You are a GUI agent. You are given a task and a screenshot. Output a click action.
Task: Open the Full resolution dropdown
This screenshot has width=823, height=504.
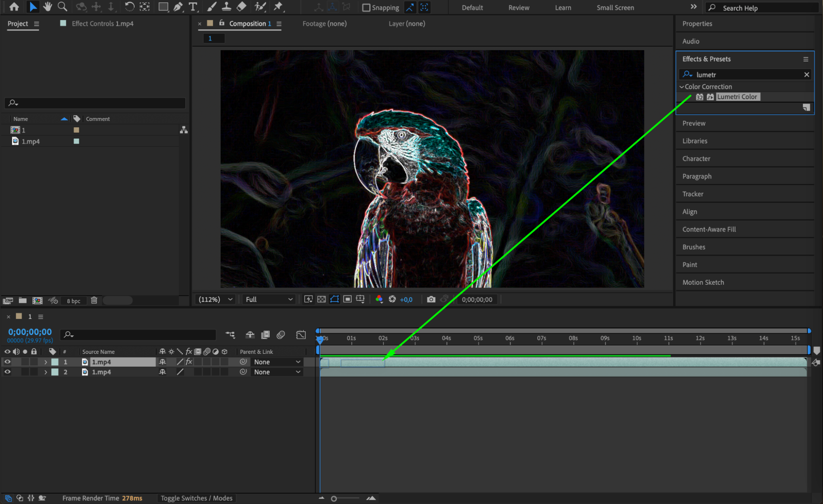[x=269, y=300]
